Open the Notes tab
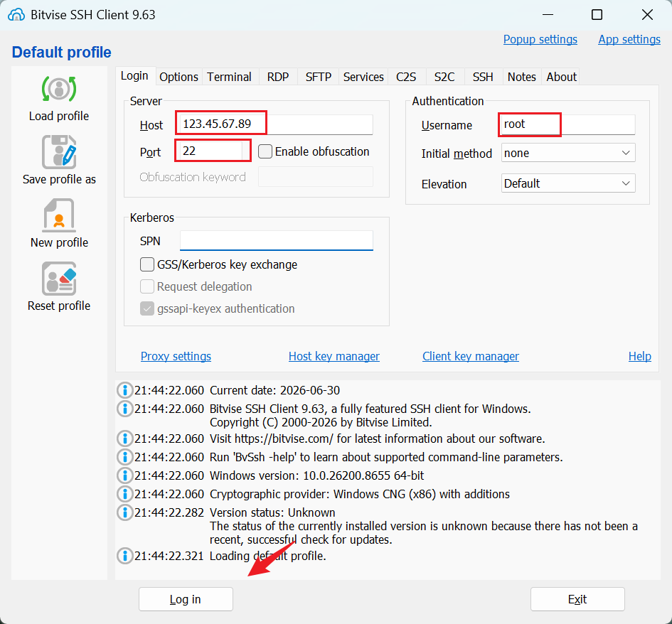Viewport: 672px width, 624px height. pyautogui.click(x=522, y=77)
